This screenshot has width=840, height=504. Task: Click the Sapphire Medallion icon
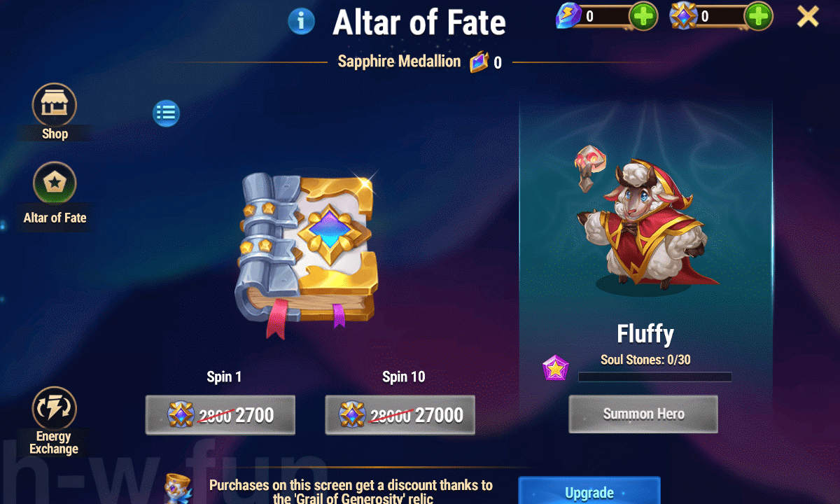(x=479, y=62)
